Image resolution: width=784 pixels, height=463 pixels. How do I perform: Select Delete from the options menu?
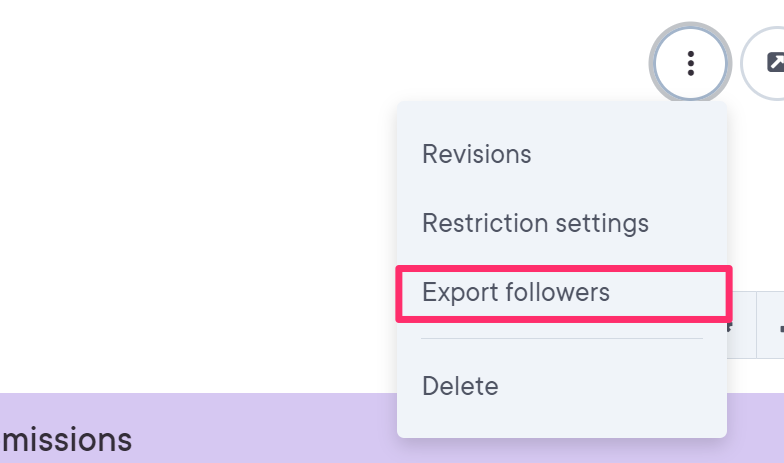(x=460, y=385)
